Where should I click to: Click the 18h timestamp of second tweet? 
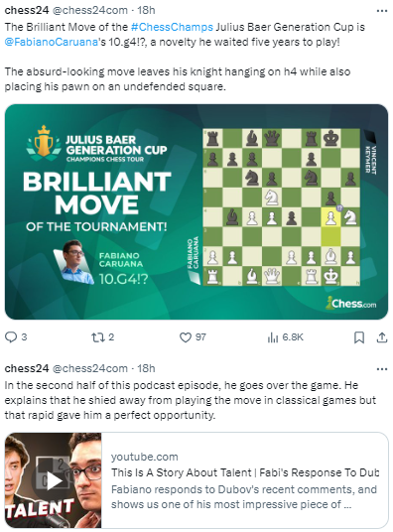pos(146,368)
